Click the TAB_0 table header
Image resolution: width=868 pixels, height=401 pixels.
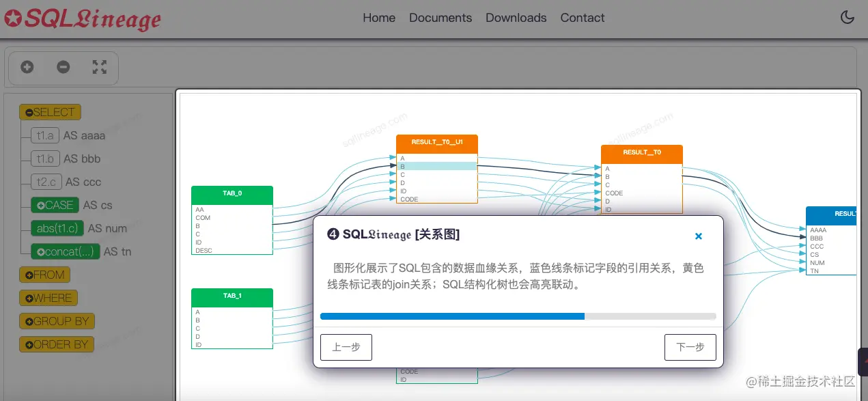tap(232, 194)
